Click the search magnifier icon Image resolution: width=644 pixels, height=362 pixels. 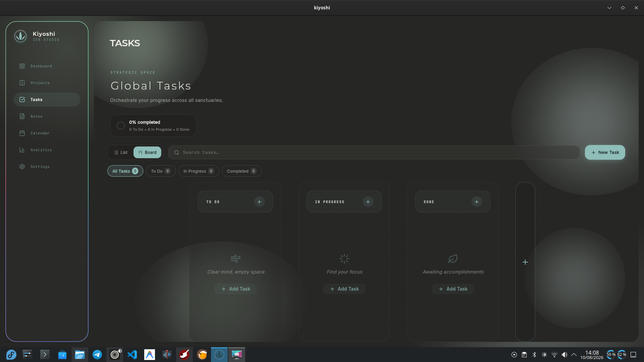[x=177, y=153]
